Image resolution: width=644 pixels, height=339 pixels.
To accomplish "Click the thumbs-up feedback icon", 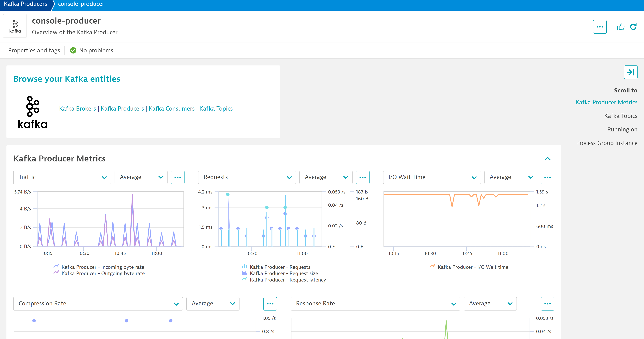I will [620, 27].
